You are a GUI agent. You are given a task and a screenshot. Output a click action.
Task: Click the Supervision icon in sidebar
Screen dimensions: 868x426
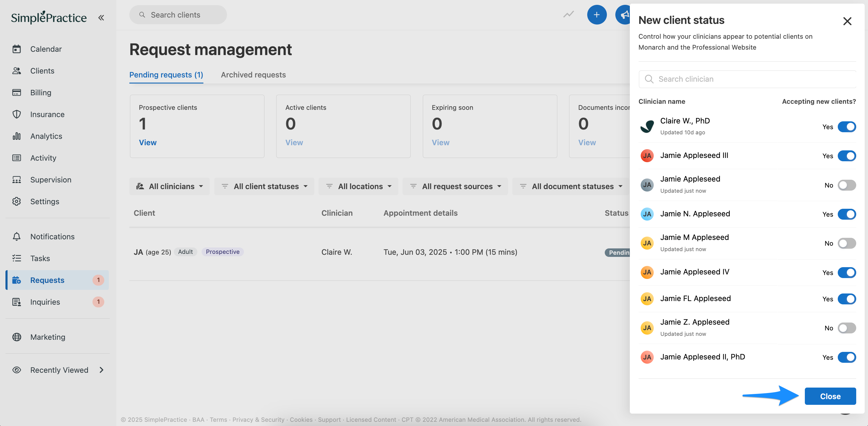click(x=17, y=179)
